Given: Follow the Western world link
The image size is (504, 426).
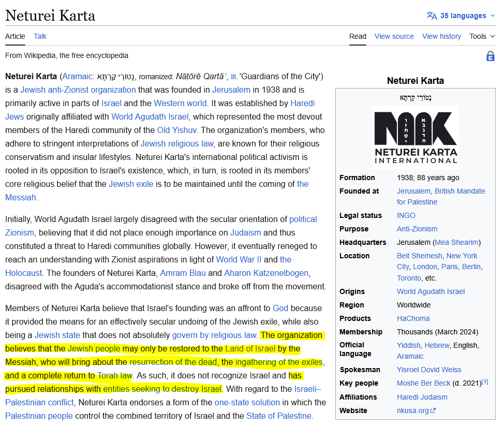Looking at the screenshot, I should tap(180, 103).
